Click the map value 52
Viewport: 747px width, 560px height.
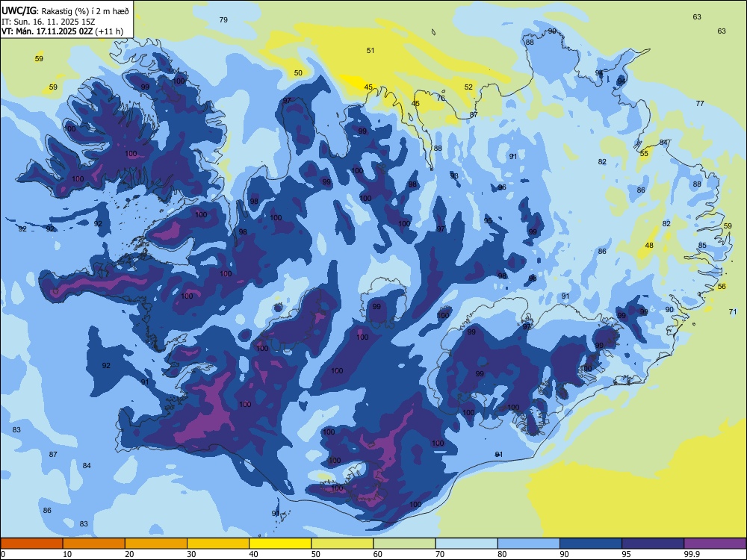(469, 87)
